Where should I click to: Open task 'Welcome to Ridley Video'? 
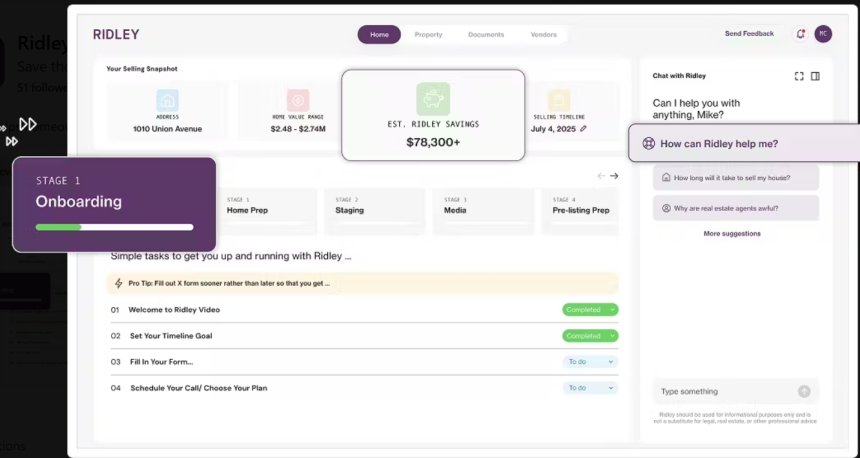(x=174, y=310)
